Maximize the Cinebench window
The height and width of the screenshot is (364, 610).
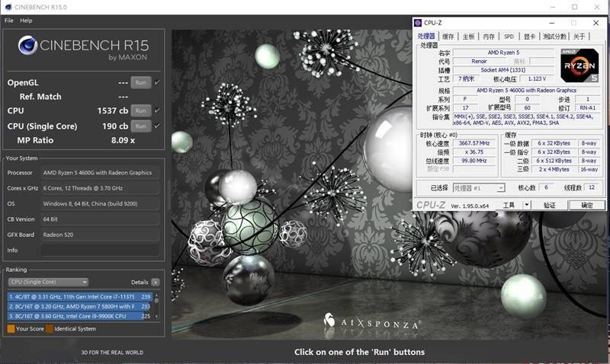tap(575, 7)
